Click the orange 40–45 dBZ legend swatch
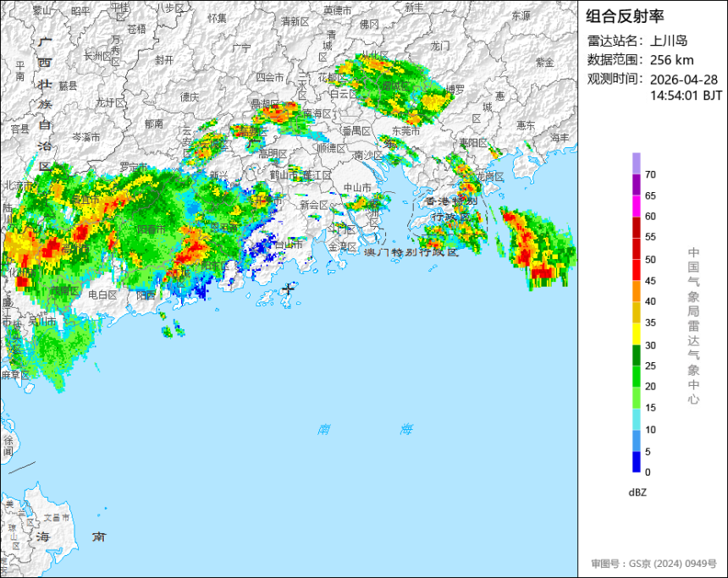Image resolution: width=728 pixels, height=578 pixels. coord(636,292)
